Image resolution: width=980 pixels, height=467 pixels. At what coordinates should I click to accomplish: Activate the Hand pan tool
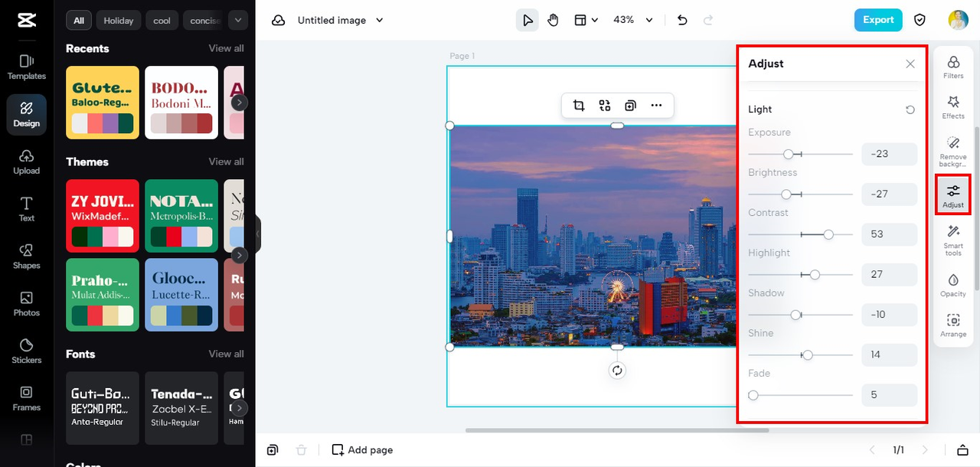click(x=553, y=21)
